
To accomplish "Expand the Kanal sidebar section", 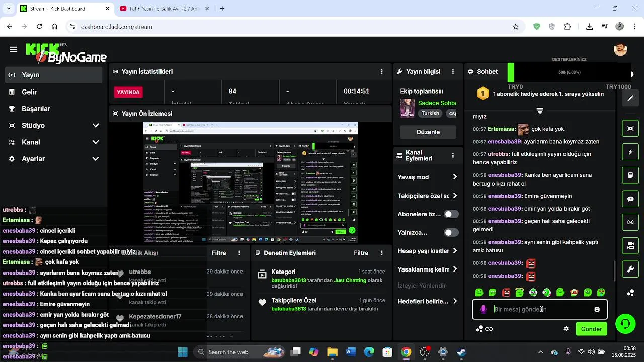I will coord(54,142).
